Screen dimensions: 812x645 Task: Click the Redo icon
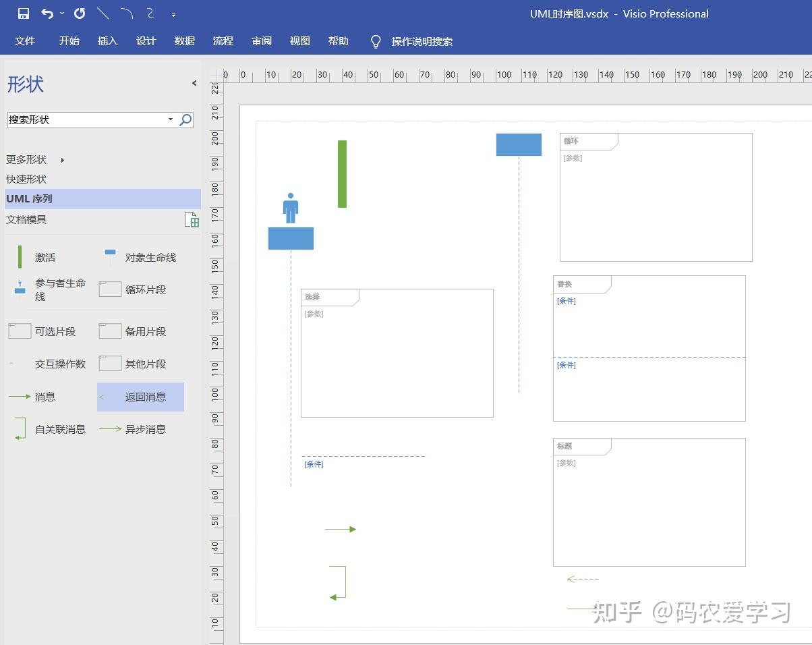coord(80,13)
